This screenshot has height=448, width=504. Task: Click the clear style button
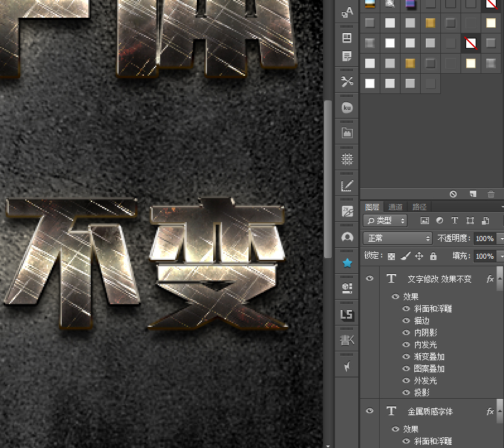point(453,194)
